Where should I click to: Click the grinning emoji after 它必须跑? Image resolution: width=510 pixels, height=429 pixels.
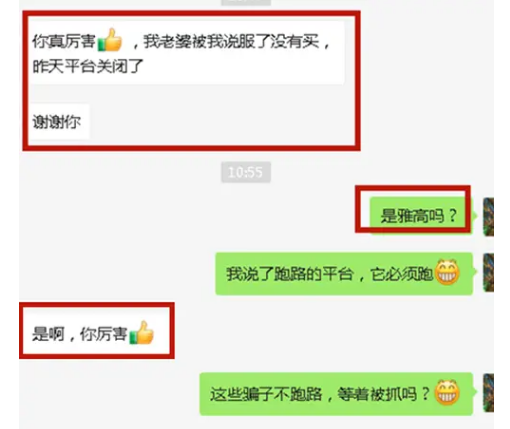click(x=447, y=272)
